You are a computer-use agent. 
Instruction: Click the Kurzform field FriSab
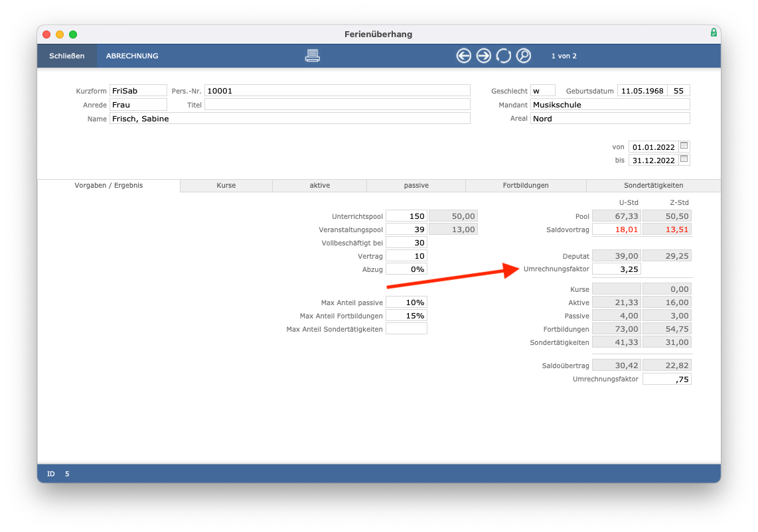click(x=138, y=91)
